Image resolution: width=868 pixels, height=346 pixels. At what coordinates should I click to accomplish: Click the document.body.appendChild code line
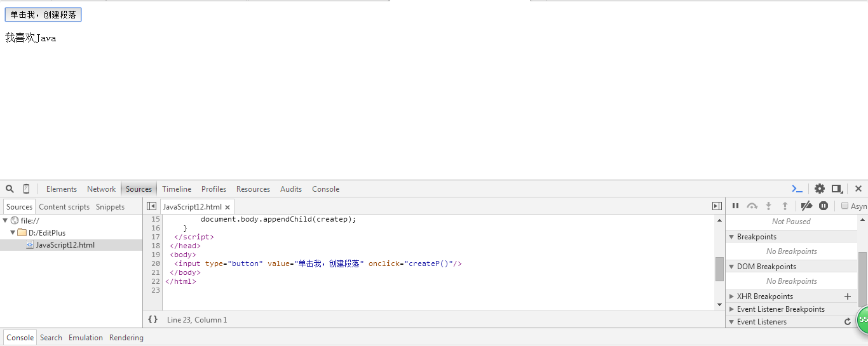tap(278, 219)
